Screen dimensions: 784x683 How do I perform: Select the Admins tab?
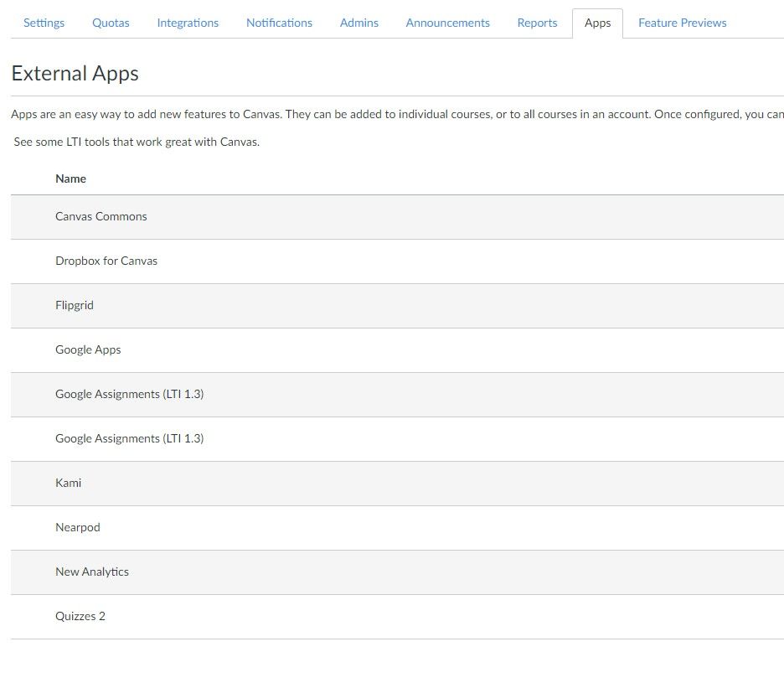(358, 23)
